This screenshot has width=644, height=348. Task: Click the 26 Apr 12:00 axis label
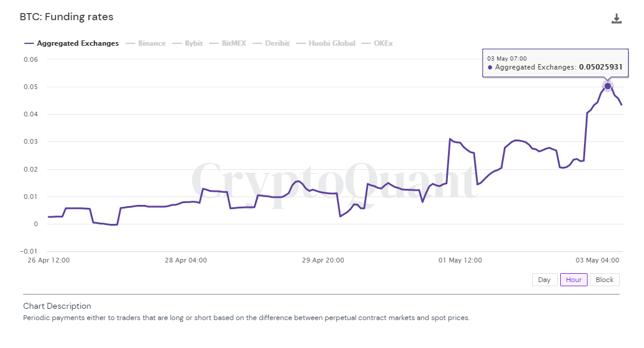click(x=48, y=260)
